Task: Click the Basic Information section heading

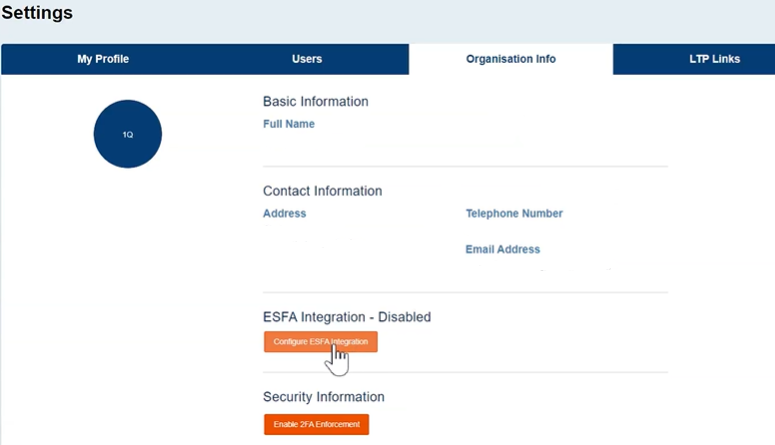Action: [315, 101]
